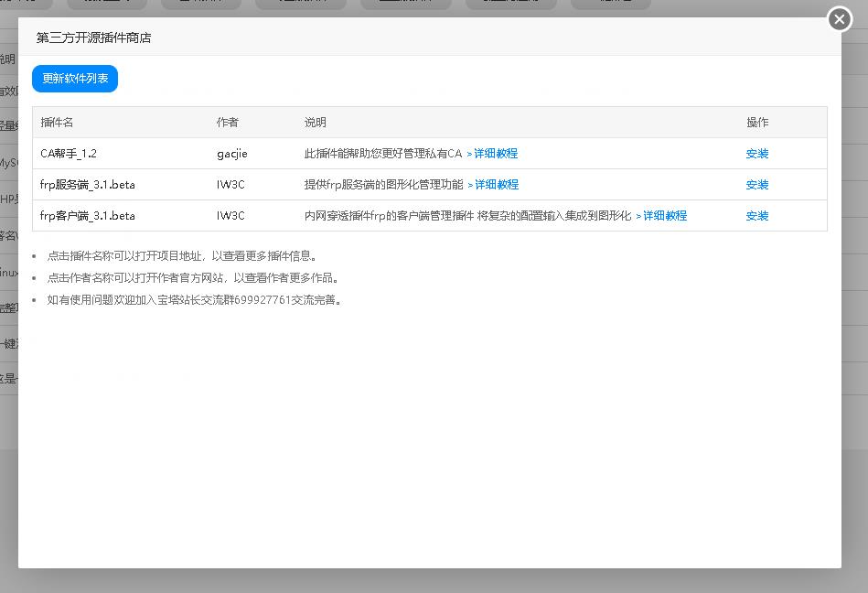The image size is (868, 593).
Task: Open the frp客户端_3.1.beta plugin name
Action: [88, 216]
